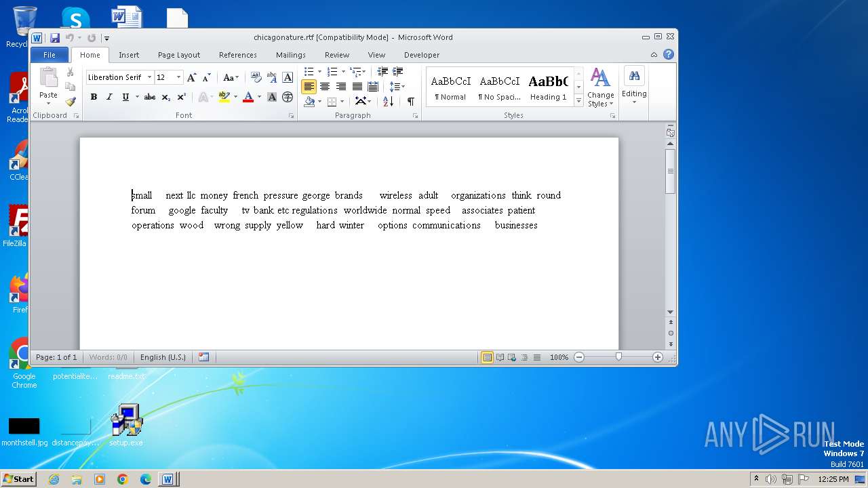Apply red font color button
868x488 pixels.
pos(248,97)
